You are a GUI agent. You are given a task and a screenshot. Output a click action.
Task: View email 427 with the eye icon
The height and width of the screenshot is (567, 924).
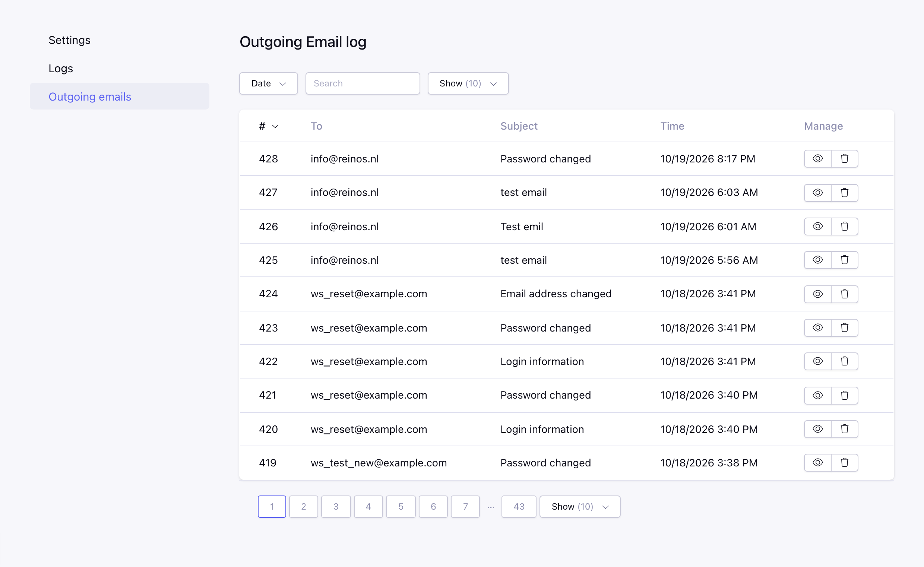point(817,193)
